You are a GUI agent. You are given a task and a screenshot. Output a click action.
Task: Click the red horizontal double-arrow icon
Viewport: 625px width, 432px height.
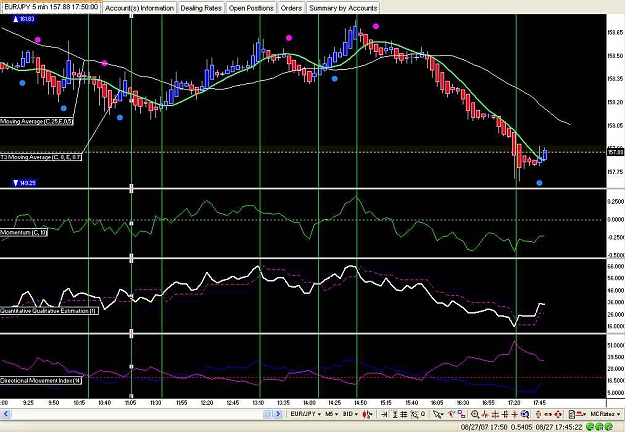(548, 414)
